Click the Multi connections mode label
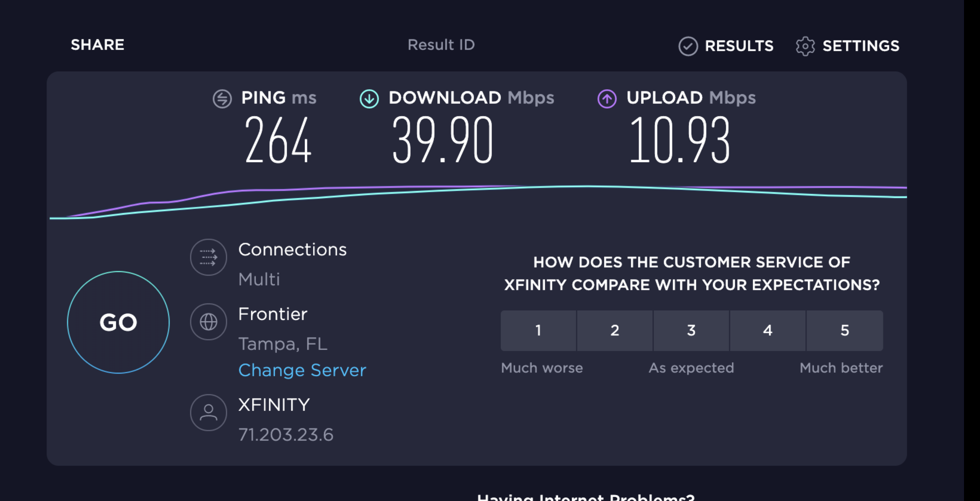Screen dimensions: 980x501 click(x=259, y=279)
